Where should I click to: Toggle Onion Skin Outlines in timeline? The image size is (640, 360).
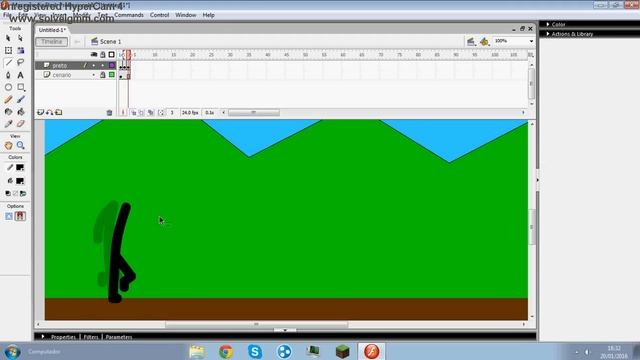(x=142, y=112)
